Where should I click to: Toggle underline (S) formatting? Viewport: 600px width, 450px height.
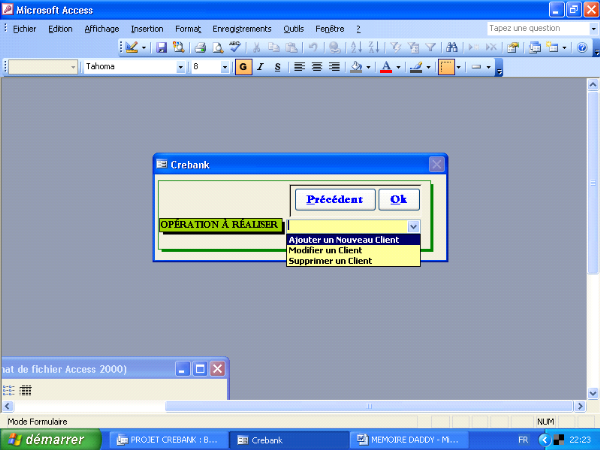tap(277, 67)
